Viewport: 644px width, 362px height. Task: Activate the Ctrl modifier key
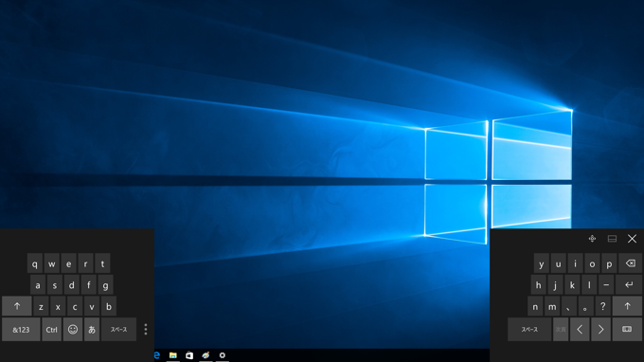click(x=51, y=329)
